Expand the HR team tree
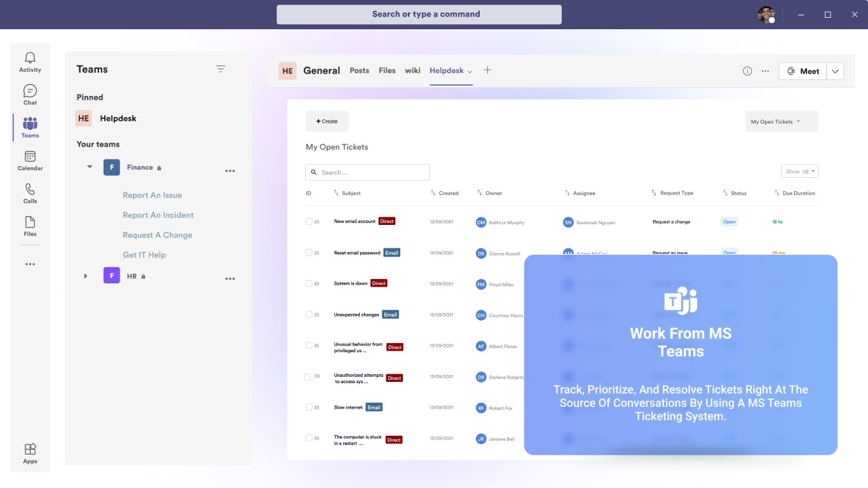This screenshot has height=488, width=868. 86,276
